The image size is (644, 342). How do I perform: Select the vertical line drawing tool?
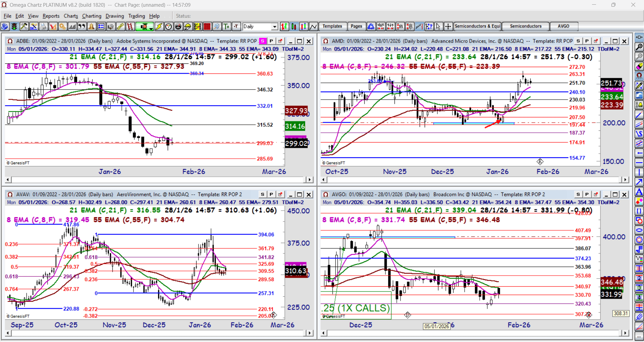[639, 173]
